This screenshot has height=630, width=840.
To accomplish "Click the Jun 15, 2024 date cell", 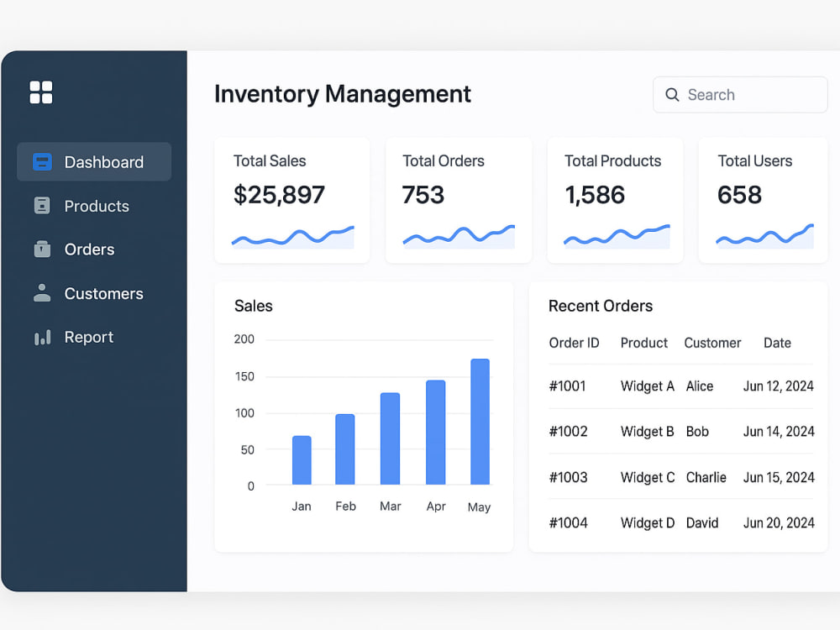I will tap(779, 477).
